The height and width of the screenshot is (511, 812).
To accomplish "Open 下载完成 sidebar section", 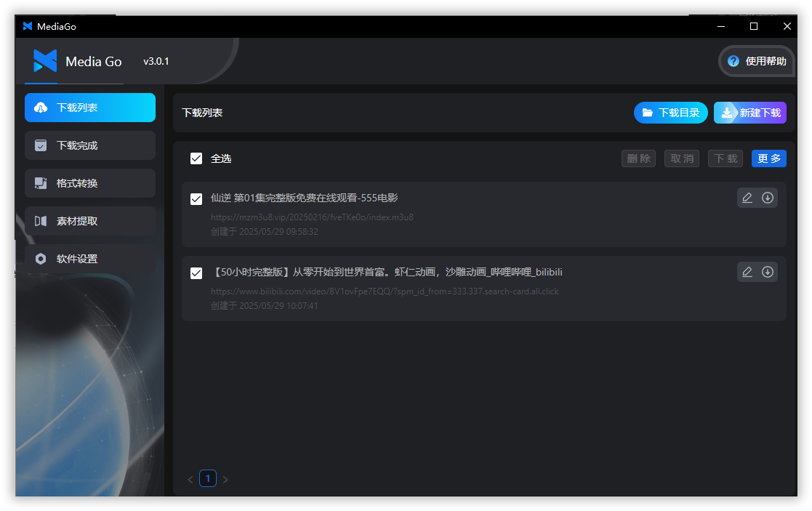I will [90, 145].
